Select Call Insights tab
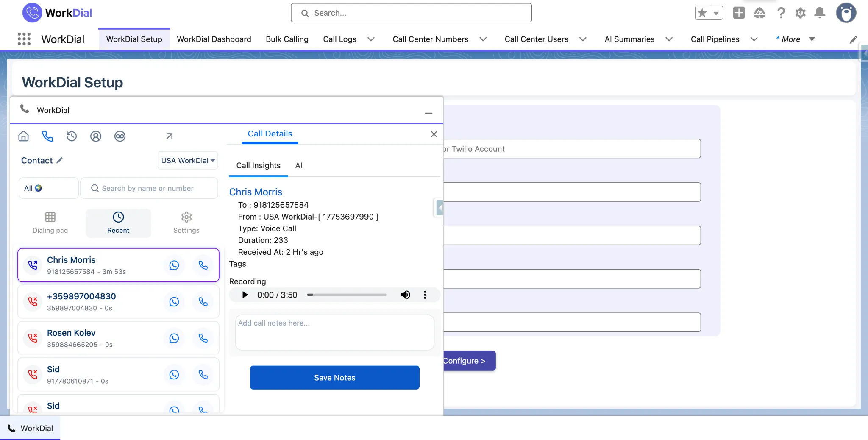Image resolution: width=868 pixels, height=440 pixels. [x=258, y=166]
